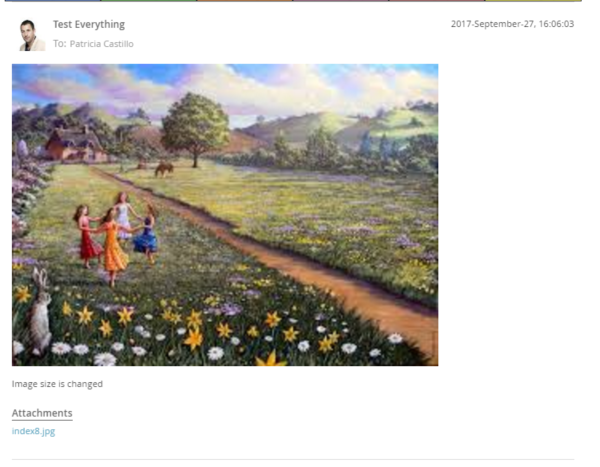Click the girl in the blue dress
Screen dimensions: 600x467
point(146,236)
